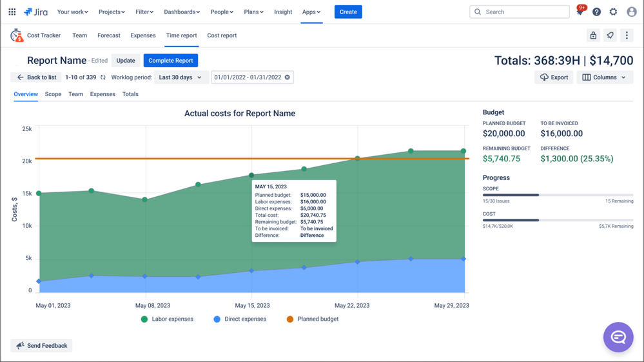Switch to the Expenses sub-tab

pos(102,94)
